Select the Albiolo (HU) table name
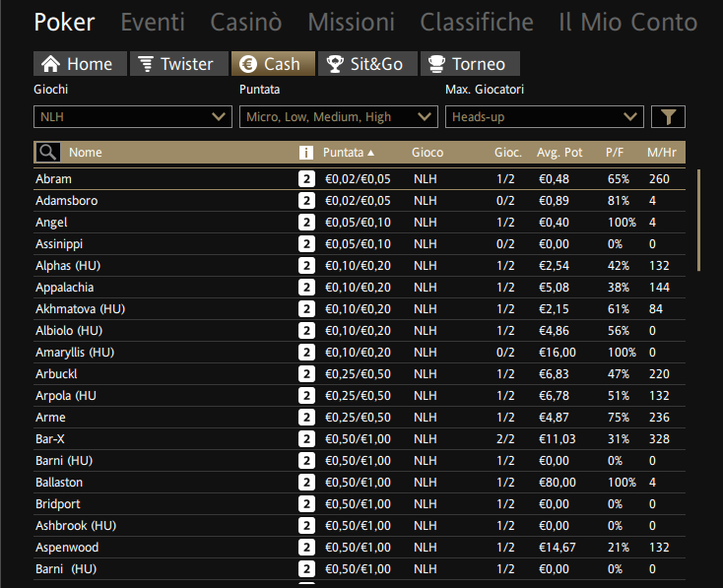The width and height of the screenshot is (723, 588). [69, 331]
